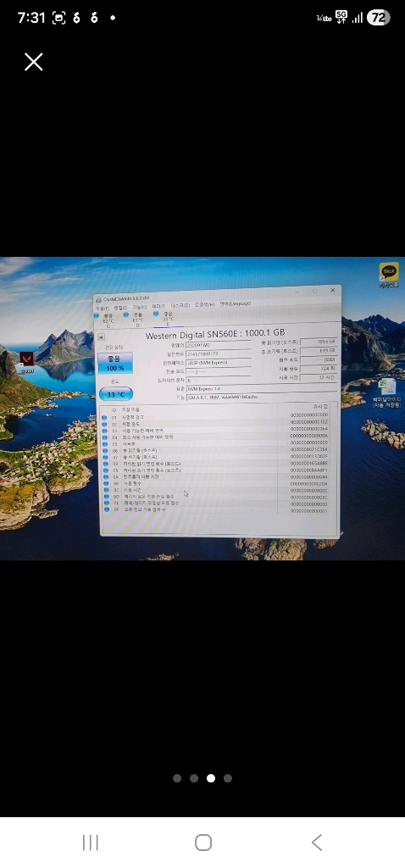405x868 pixels.
Task: Click raw value ending 2D4
Action: coord(308,484)
